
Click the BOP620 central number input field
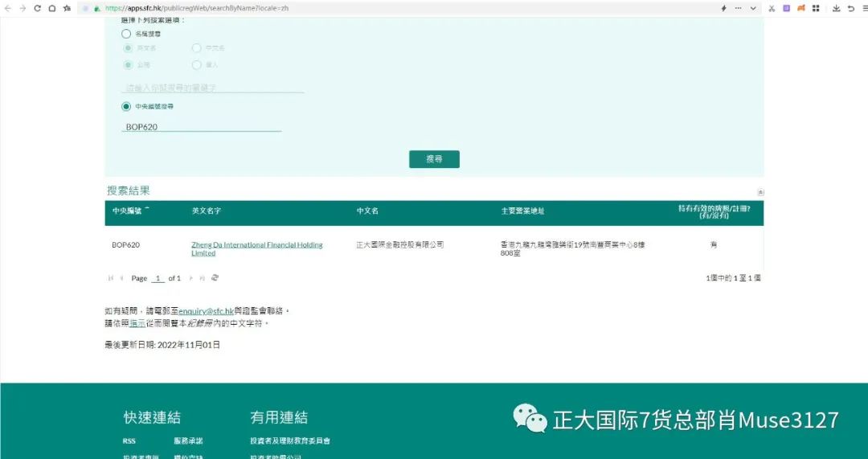[201, 127]
